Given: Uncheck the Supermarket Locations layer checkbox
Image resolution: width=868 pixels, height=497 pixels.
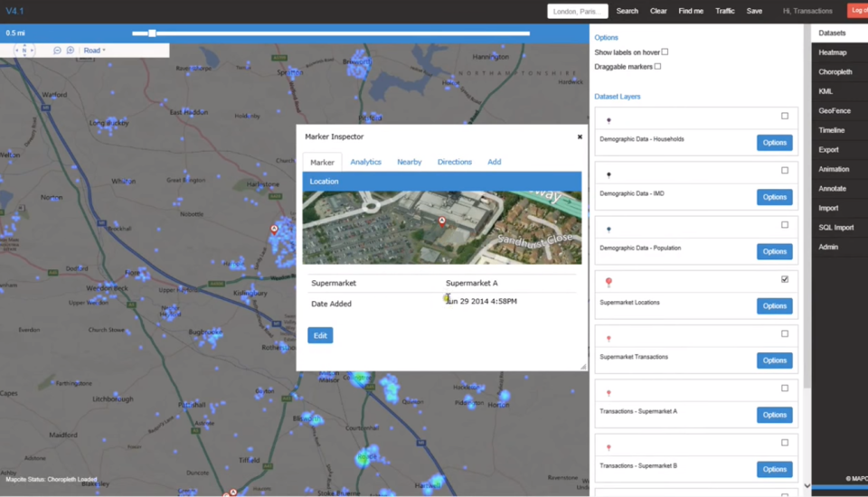Looking at the screenshot, I should 785,279.
